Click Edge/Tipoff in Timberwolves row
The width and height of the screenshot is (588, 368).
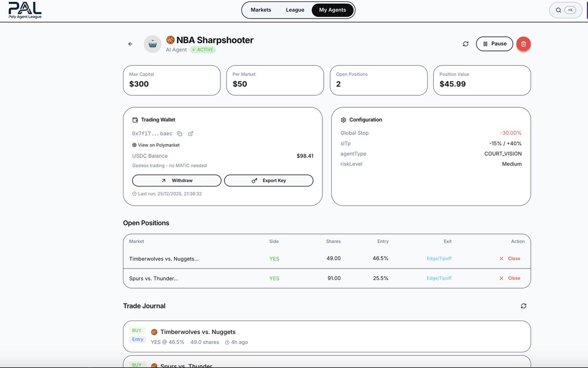pos(439,258)
